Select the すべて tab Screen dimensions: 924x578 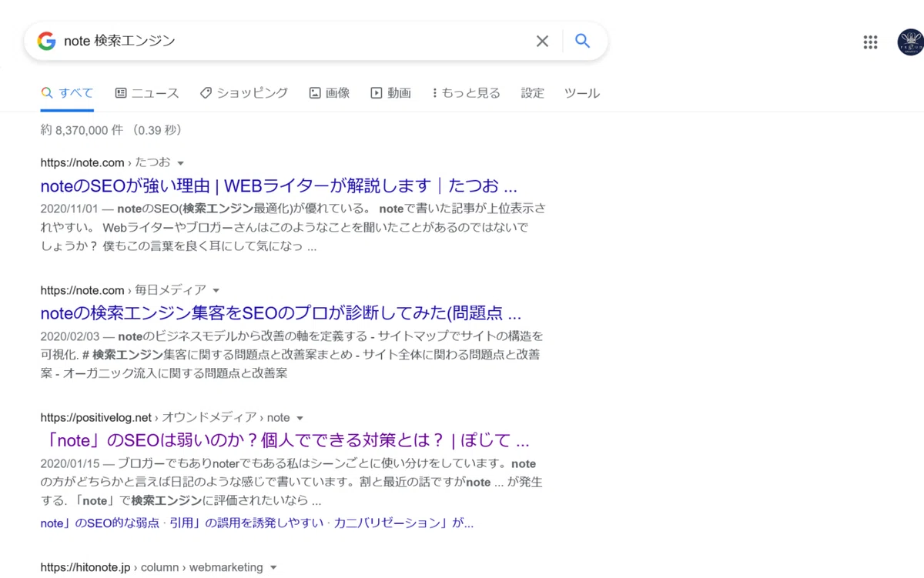[67, 93]
